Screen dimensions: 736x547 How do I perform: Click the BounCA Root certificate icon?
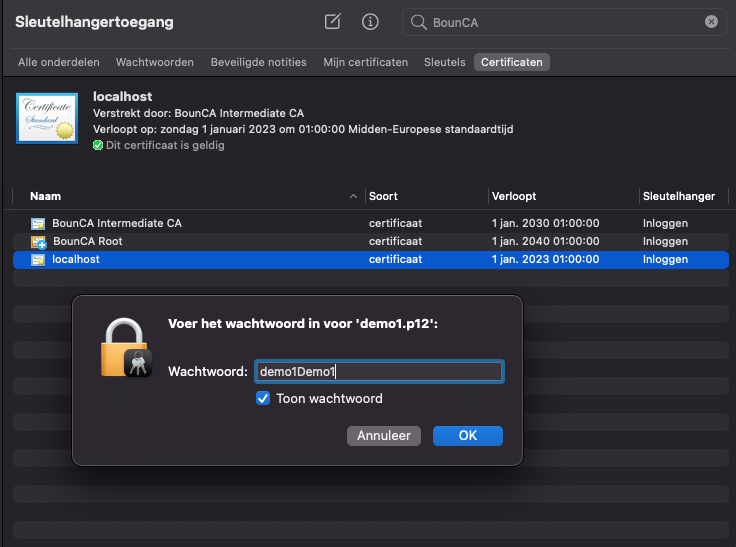pyautogui.click(x=38, y=242)
